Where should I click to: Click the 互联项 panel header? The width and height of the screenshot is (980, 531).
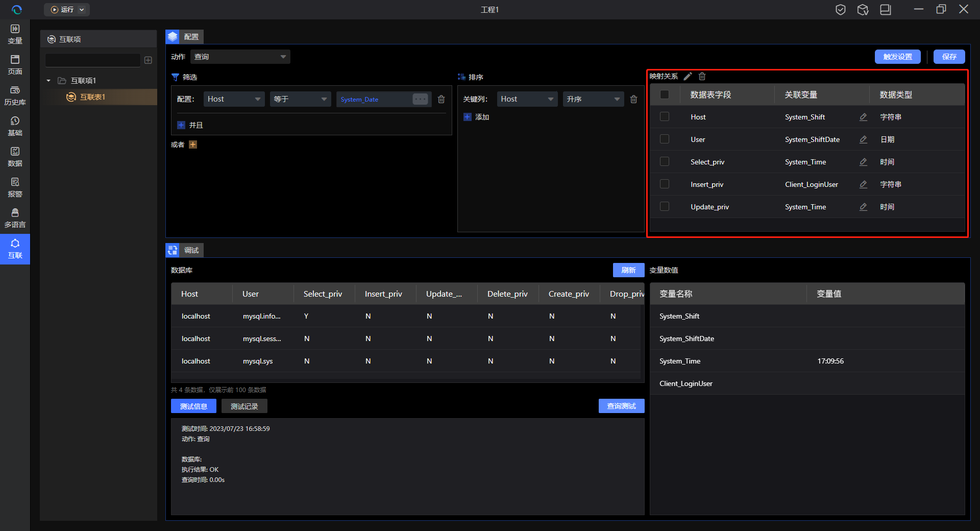click(99, 39)
